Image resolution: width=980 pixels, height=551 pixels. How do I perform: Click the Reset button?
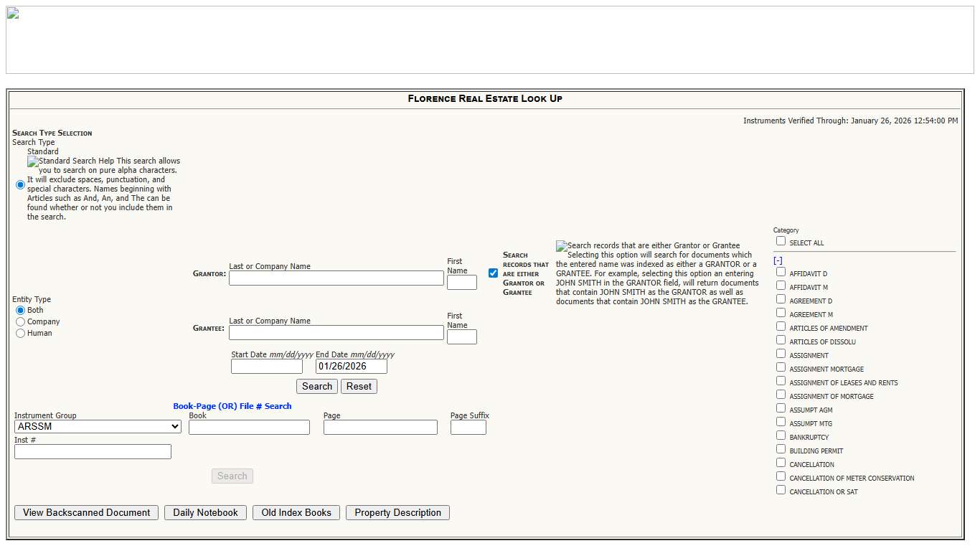[359, 386]
